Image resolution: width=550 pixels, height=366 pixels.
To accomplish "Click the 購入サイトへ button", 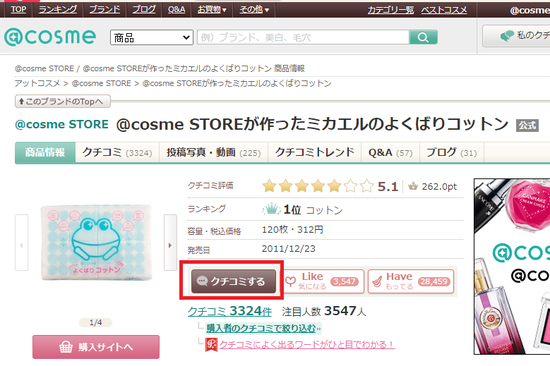I will tap(96, 347).
